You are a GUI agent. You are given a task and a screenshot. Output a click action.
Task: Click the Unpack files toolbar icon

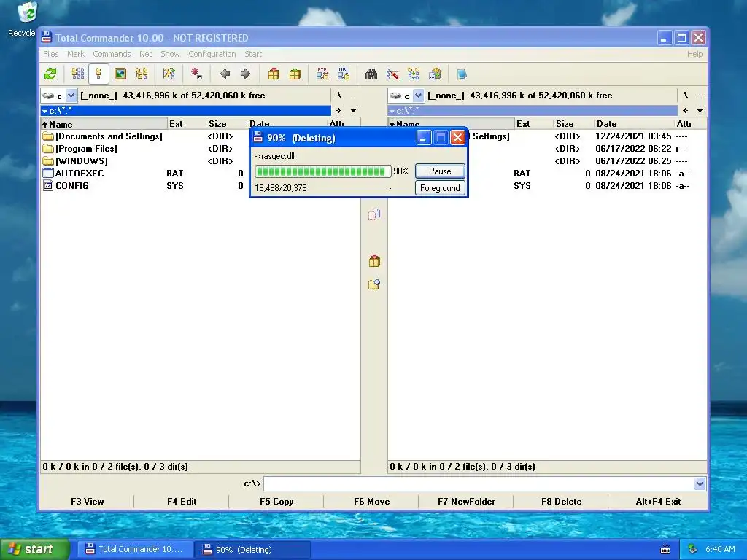[x=295, y=74]
